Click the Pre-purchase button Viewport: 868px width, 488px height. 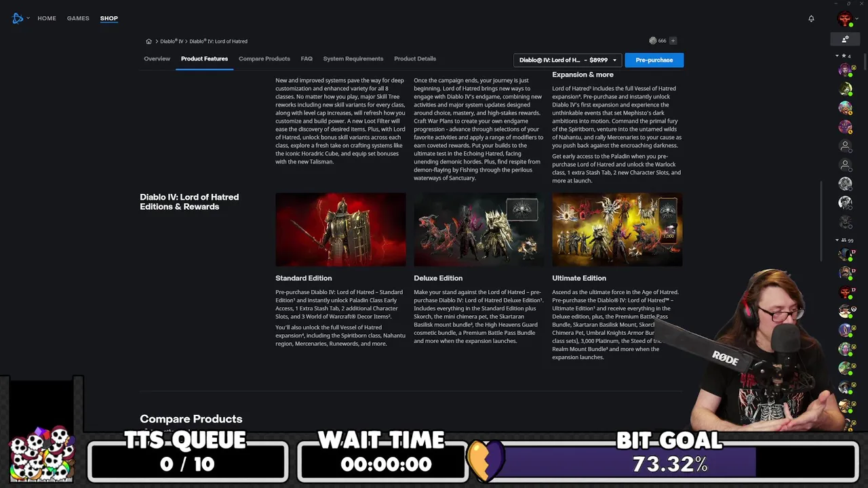tap(654, 60)
